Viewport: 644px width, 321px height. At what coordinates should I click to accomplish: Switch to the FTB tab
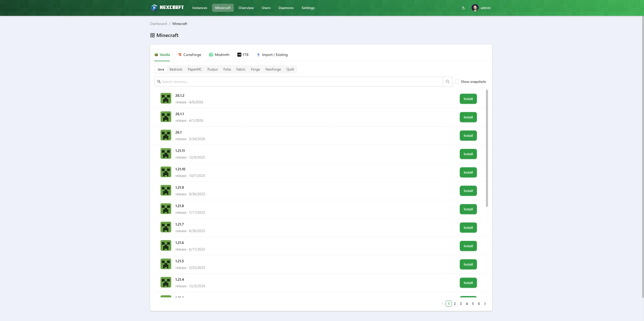click(x=243, y=55)
